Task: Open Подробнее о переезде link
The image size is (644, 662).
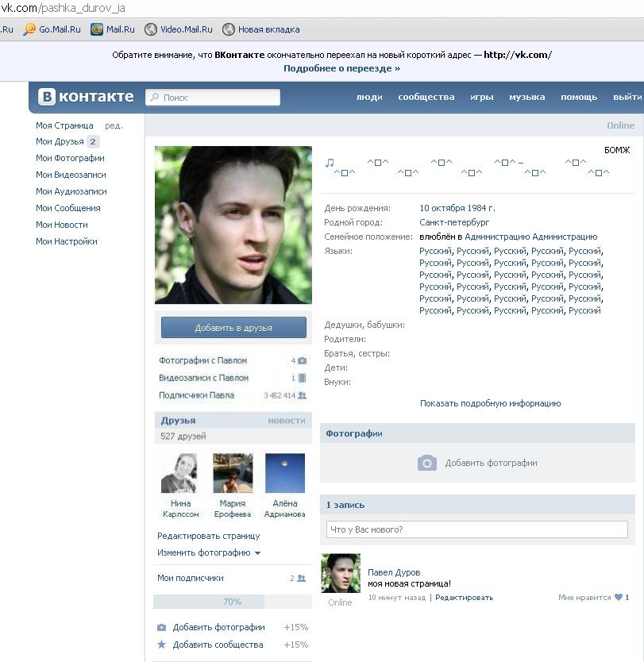Action: (341, 68)
